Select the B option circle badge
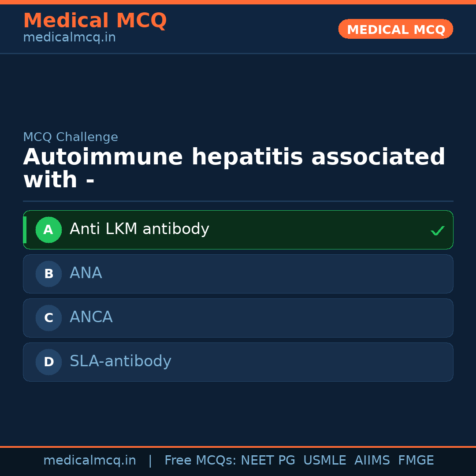The height and width of the screenshot is (476, 476). 48,274
